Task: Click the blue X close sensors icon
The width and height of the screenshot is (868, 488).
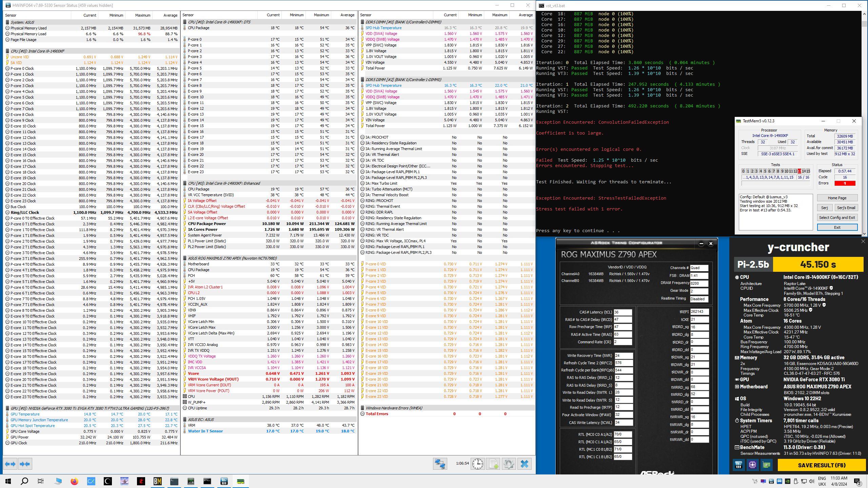Action: tap(524, 464)
